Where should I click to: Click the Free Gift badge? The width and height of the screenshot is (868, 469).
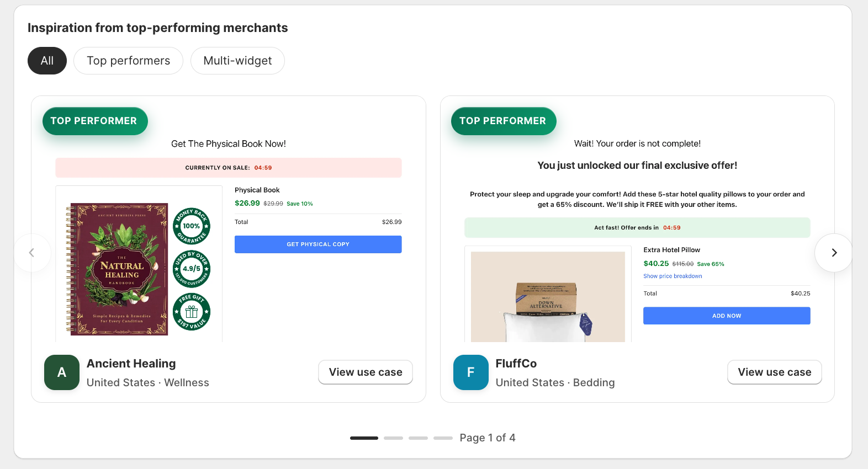[x=192, y=312]
